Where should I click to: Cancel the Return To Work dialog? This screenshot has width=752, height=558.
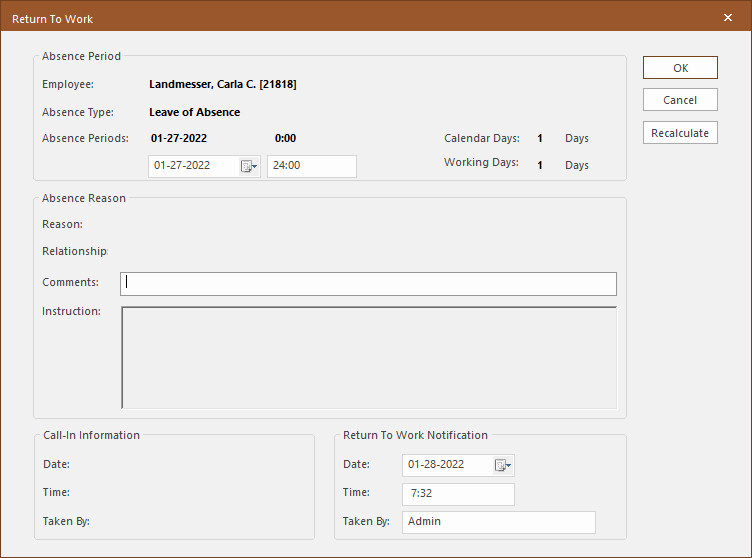tap(680, 100)
